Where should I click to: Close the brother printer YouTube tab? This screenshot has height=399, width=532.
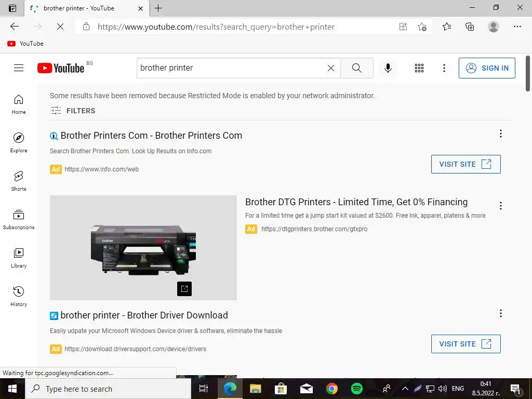pyautogui.click(x=140, y=8)
